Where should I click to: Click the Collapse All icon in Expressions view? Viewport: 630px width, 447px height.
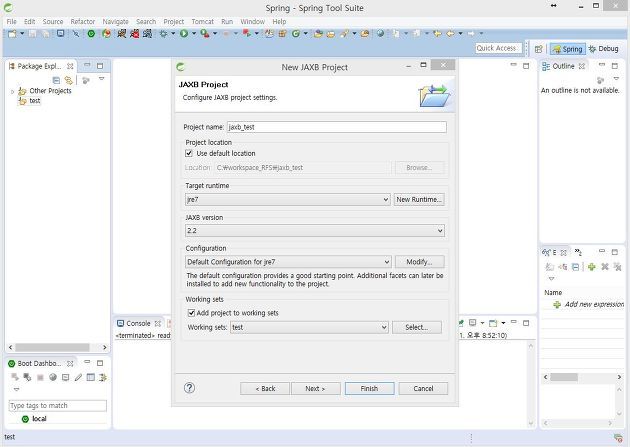tap(575, 267)
